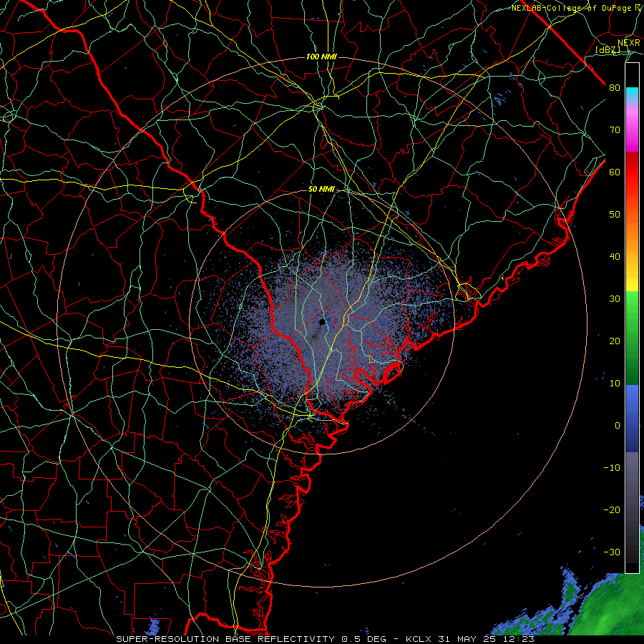The height and width of the screenshot is (644, 644).
Task: Click the 0 value on the dBZ scale
Action: click(x=618, y=426)
